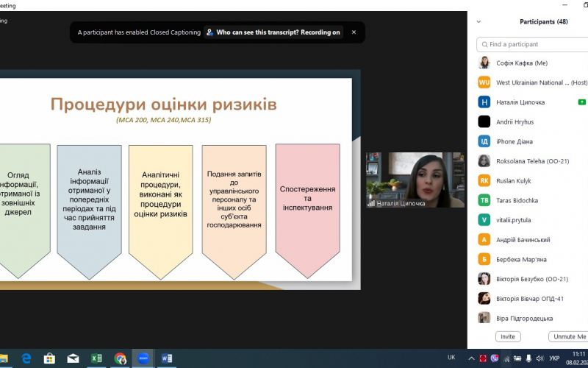This screenshot has height=368, width=588.
Task: Select participant Вікторія Вівчар ОПД-41
Action: click(x=531, y=299)
